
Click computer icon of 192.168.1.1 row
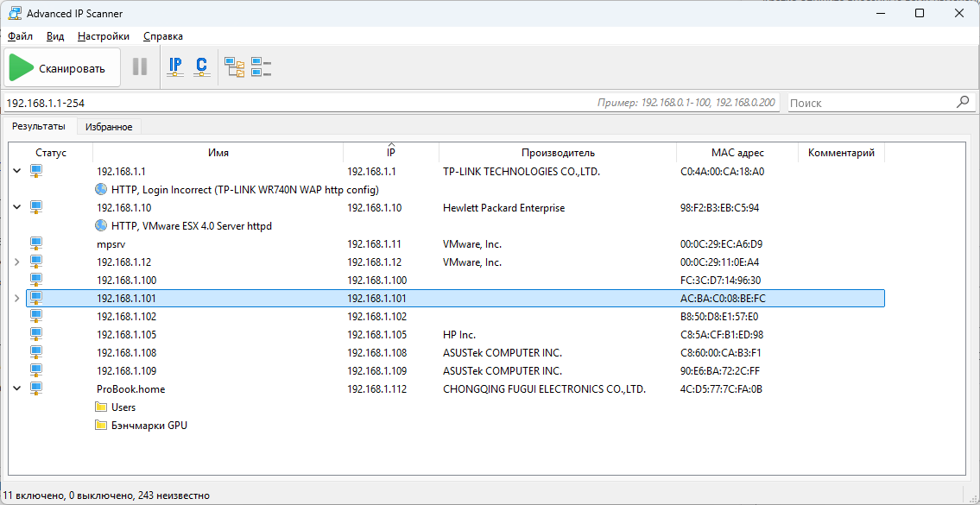tap(36, 171)
